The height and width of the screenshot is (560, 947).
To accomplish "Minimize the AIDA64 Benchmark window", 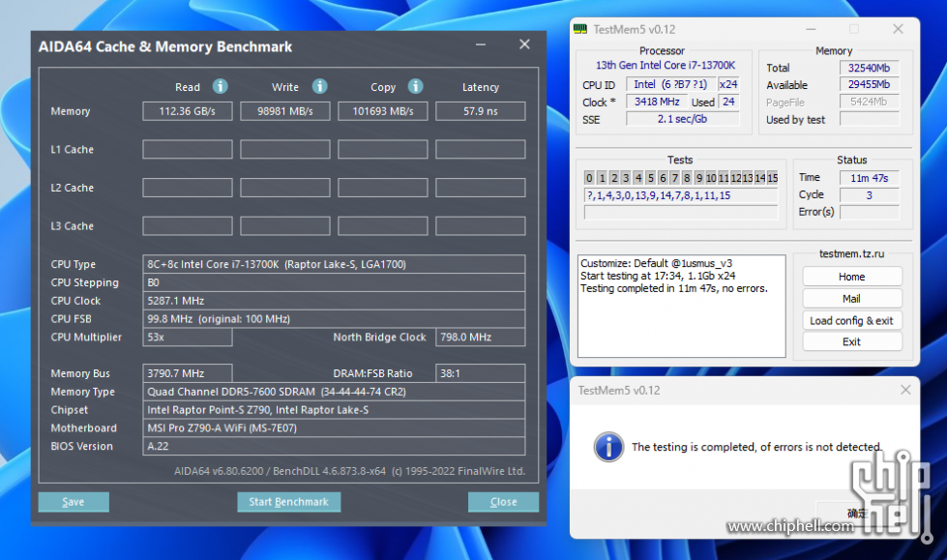I will [481, 44].
